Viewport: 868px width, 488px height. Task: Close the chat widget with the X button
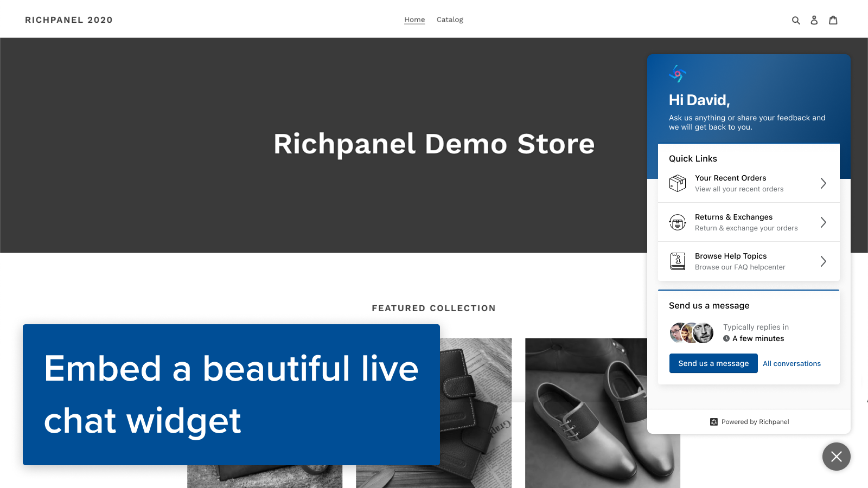point(837,457)
